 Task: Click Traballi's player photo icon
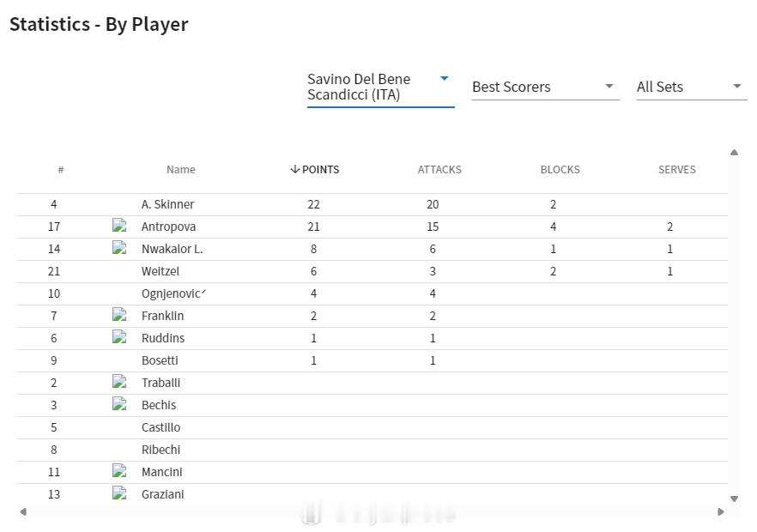[x=120, y=382]
